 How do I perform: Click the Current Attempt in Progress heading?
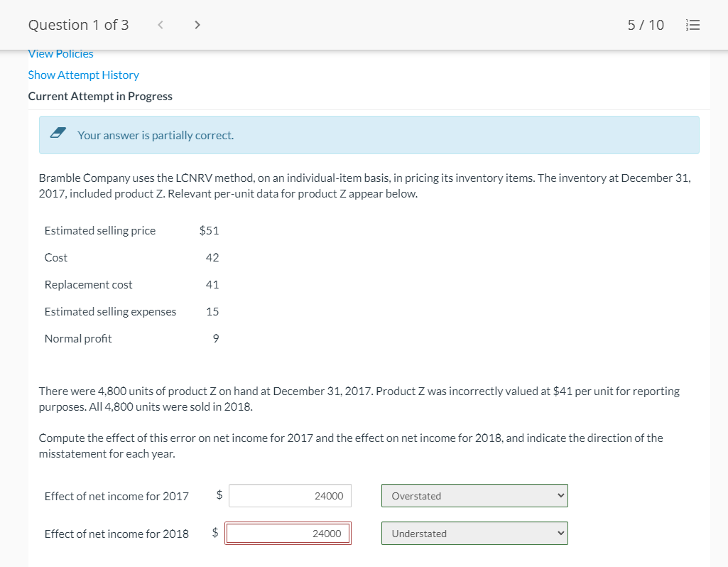click(x=99, y=96)
